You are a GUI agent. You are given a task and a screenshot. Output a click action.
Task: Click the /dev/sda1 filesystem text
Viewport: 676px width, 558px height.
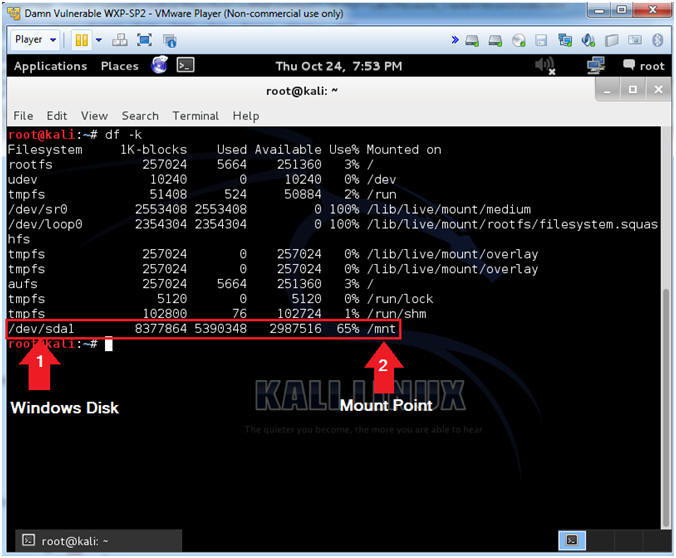click(41, 329)
